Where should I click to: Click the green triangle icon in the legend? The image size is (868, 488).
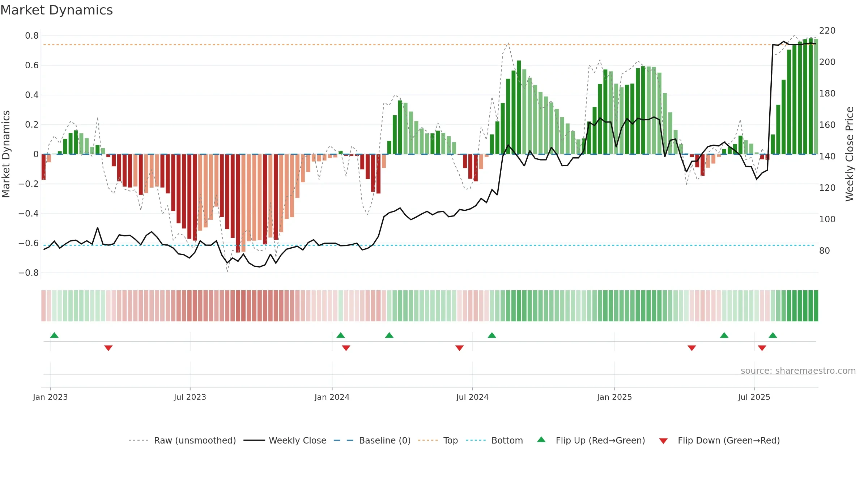point(541,440)
